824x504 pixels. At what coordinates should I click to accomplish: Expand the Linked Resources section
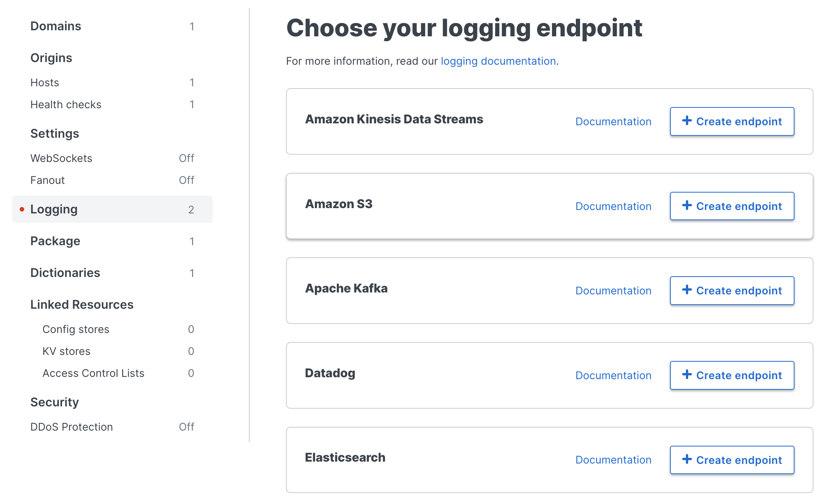(x=82, y=304)
